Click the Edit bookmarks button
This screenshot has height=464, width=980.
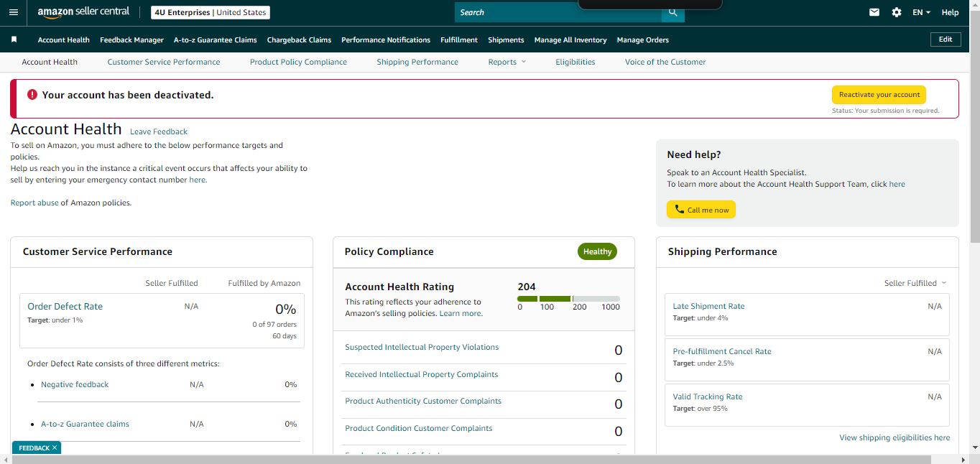(x=946, y=40)
